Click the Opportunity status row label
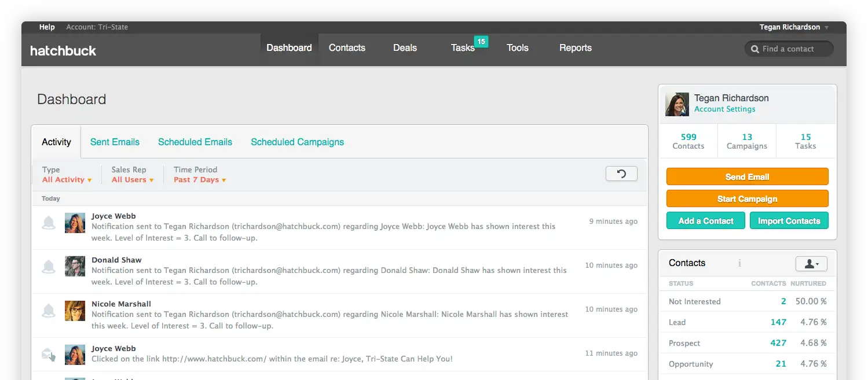 pos(691,364)
